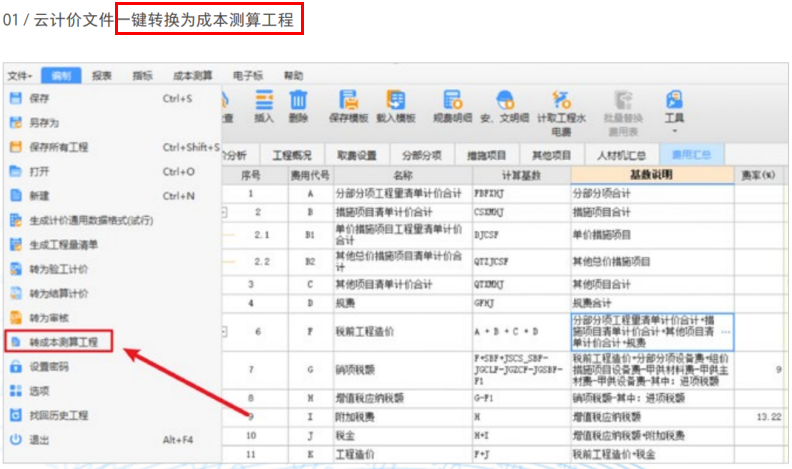
Task: Collapse the tree node in row 2
Action: [224, 212]
